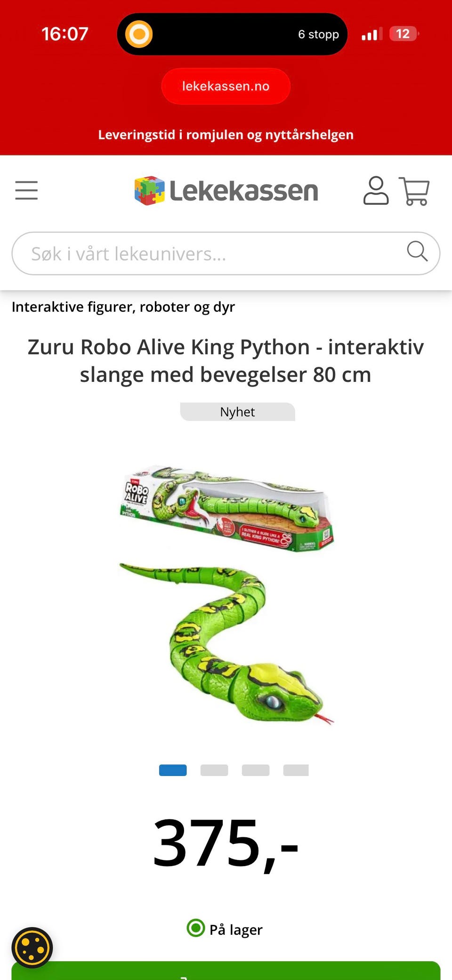
Task: Expand the 6 stopp live activity
Action: coord(232,34)
